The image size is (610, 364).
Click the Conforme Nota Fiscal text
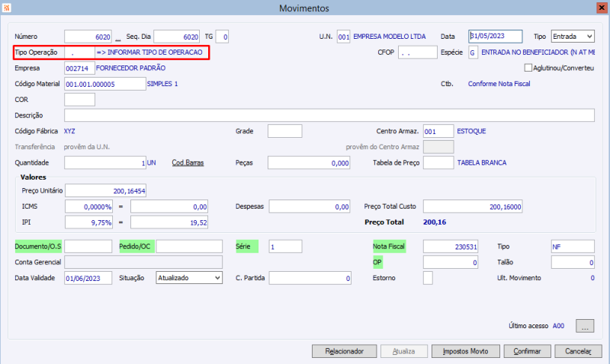coord(499,84)
